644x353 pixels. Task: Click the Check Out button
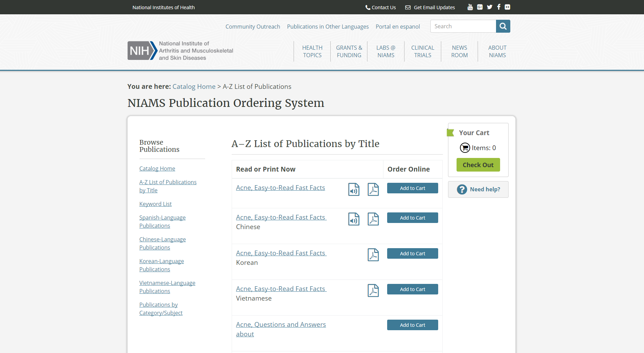pyautogui.click(x=478, y=165)
